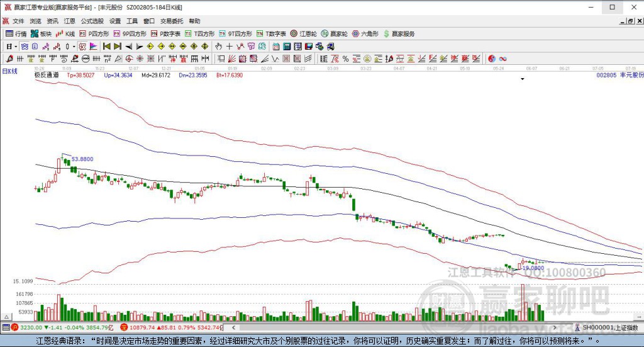Click the 极反通道 indicator name
Image resolution: width=644 pixels, height=347 pixels.
click(47, 75)
